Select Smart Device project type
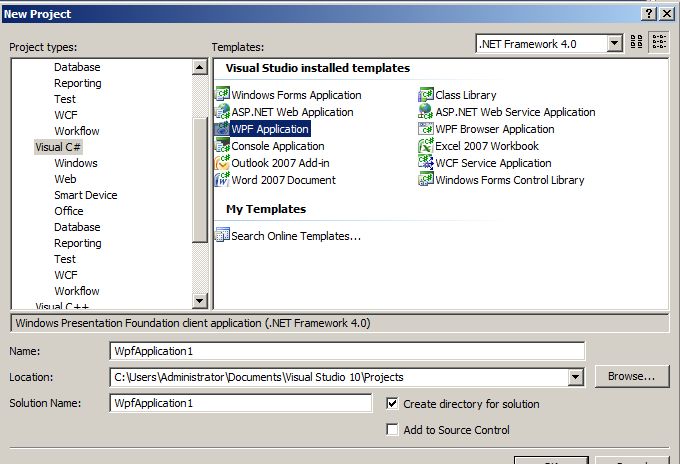The height and width of the screenshot is (464, 680). pos(85,195)
